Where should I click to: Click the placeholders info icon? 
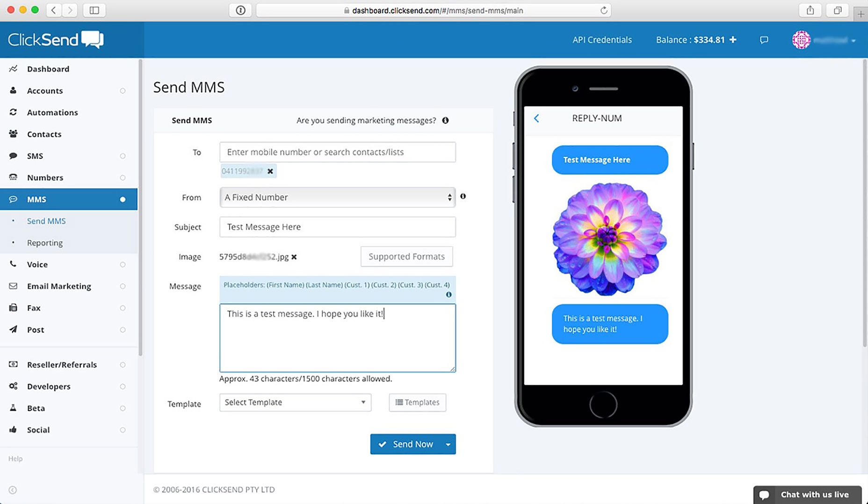point(448,295)
